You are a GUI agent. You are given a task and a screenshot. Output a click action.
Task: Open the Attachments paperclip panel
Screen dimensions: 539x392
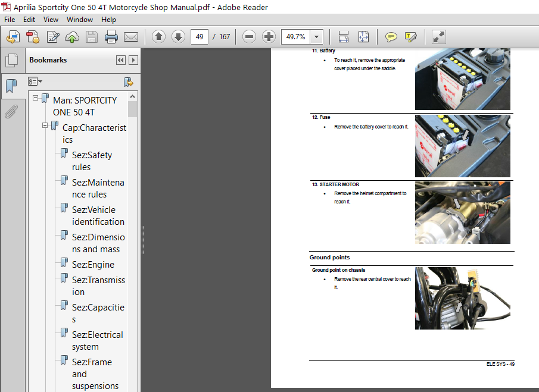click(x=11, y=112)
